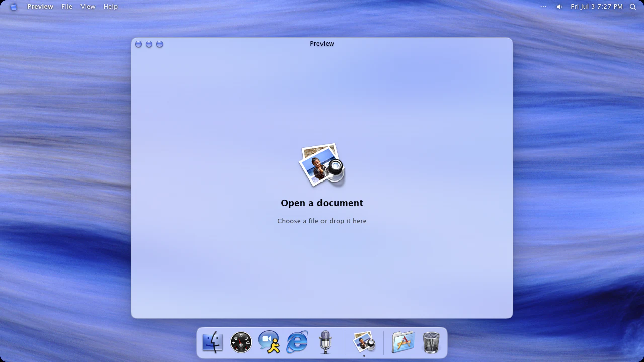Open Spotlight search magnifier
The width and height of the screenshot is (644, 362).
click(633, 7)
